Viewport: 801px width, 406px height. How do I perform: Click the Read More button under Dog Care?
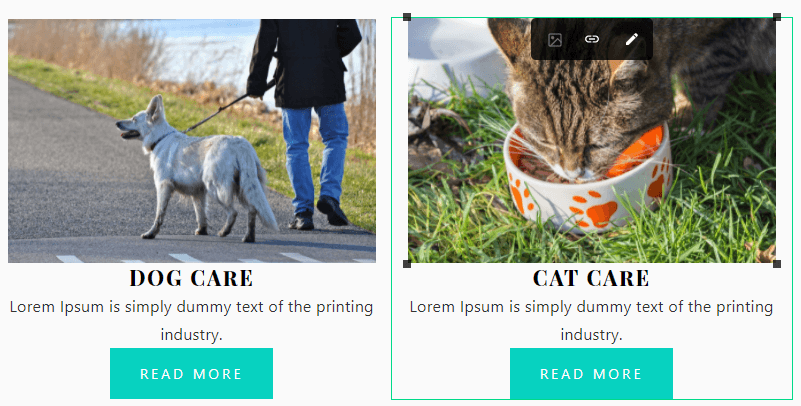point(192,373)
